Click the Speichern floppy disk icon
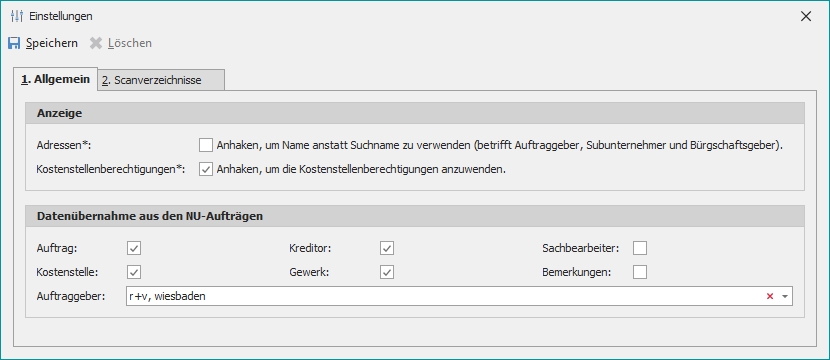Image resolution: width=830 pixels, height=360 pixels. 14,43
